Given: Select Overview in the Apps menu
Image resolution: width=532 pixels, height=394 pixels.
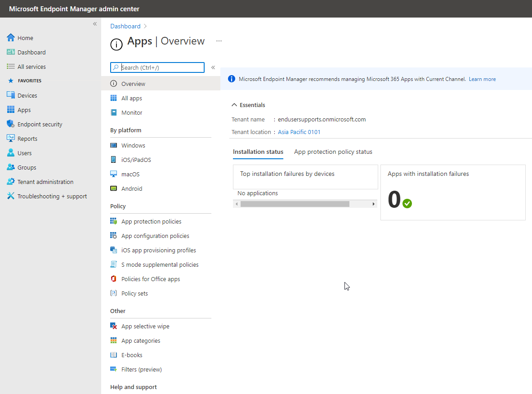Looking at the screenshot, I should click(x=161, y=84).
